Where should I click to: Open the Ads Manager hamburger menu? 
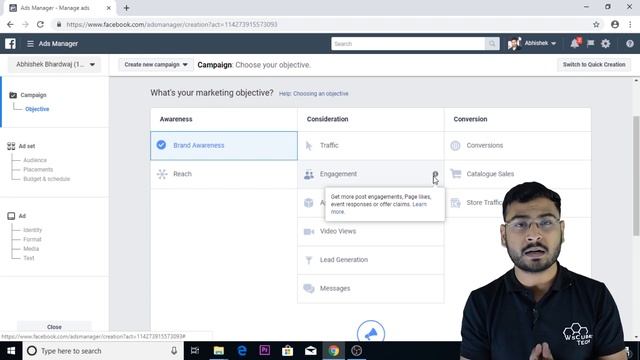[x=30, y=43]
